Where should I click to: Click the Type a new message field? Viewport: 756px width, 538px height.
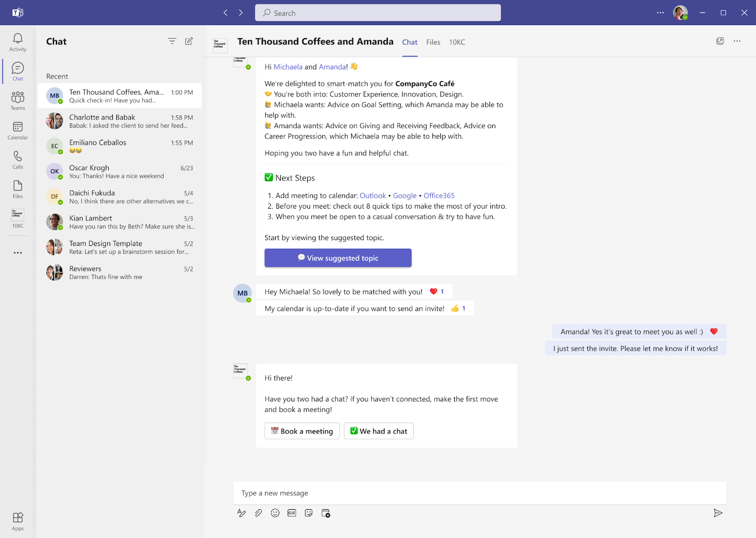pyautogui.click(x=480, y=493)
